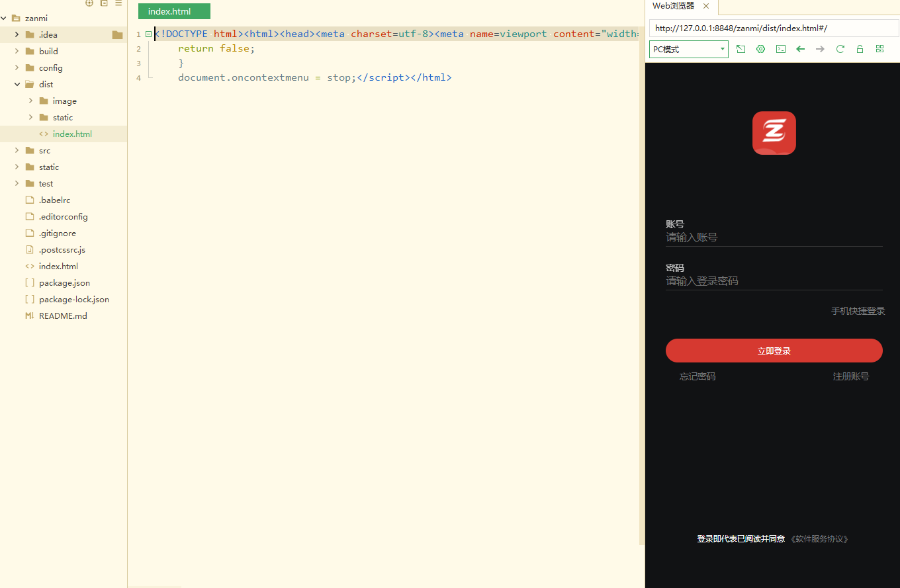900x588 pixels.
Task: Collapse the dist folder in project tree
Action: 17,84
